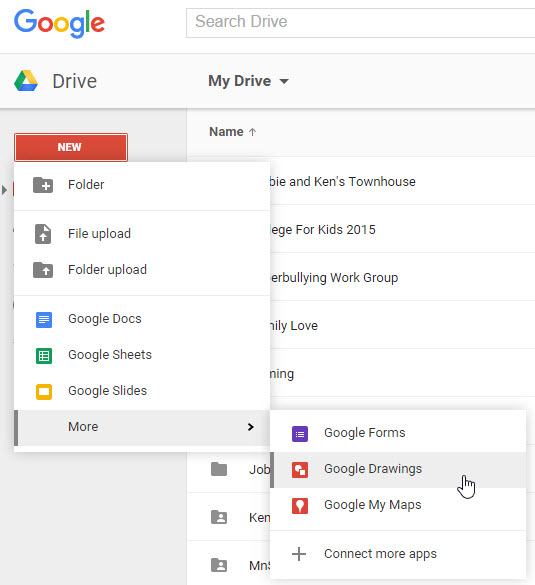
Task: Click the red NEW button
Action: point(71,147)
